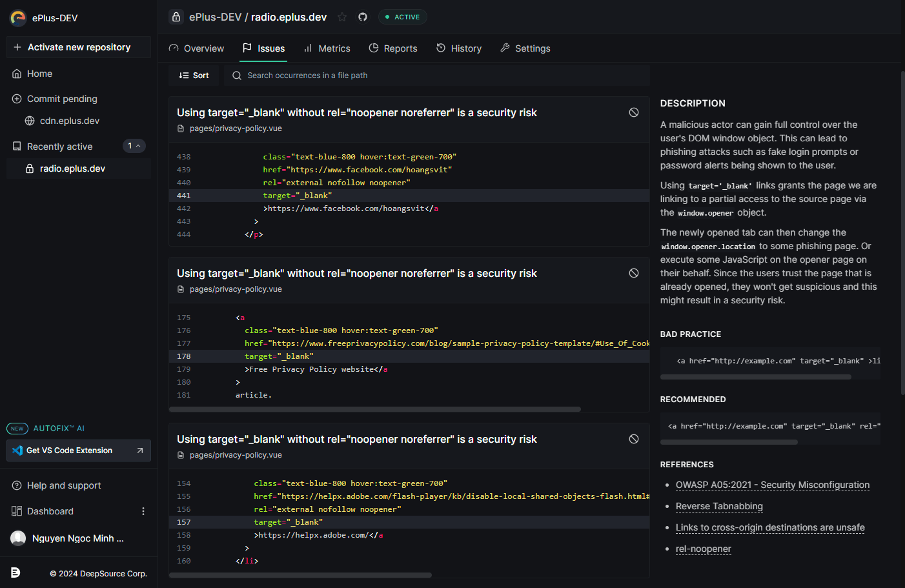Go to Home in sidebar
Screen dimensions: 905x588
click(39, 74)
